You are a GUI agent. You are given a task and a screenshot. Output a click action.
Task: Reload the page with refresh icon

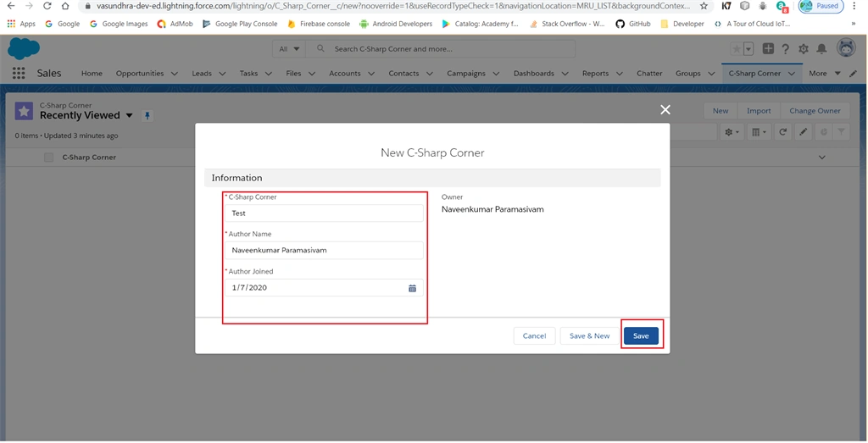tap(47, 6)
